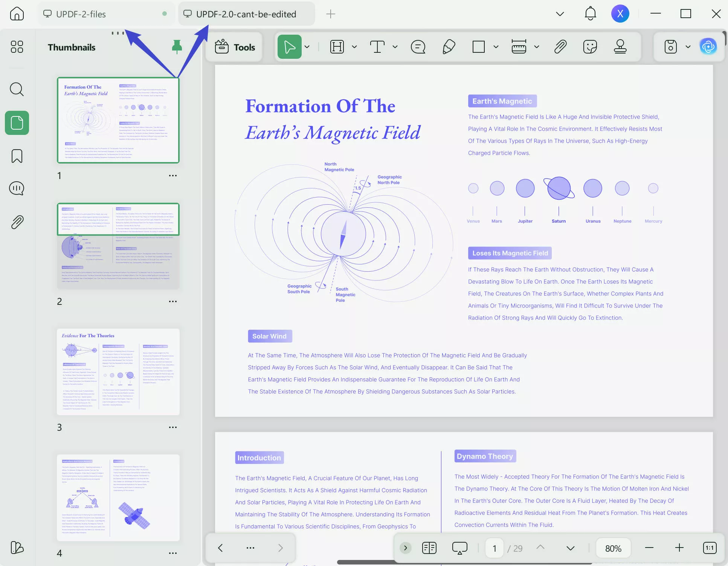The image size is (728, 566).
Task: Open a new tab with the plus button
Action: [330, 14]
